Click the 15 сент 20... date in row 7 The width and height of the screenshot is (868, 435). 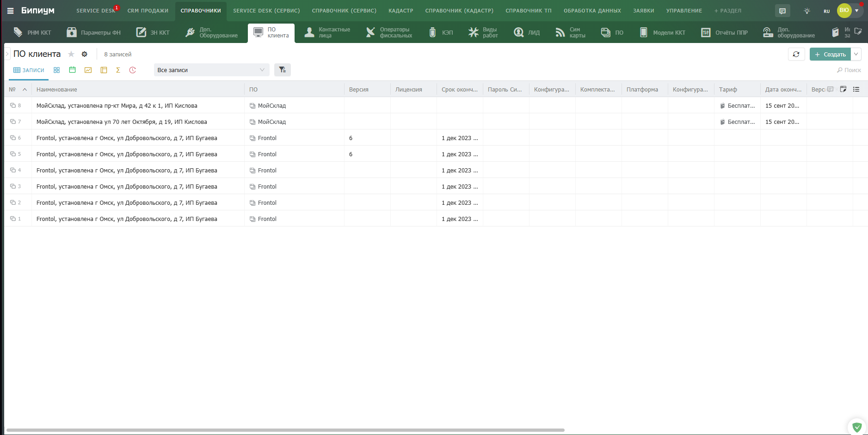[782, 122]
